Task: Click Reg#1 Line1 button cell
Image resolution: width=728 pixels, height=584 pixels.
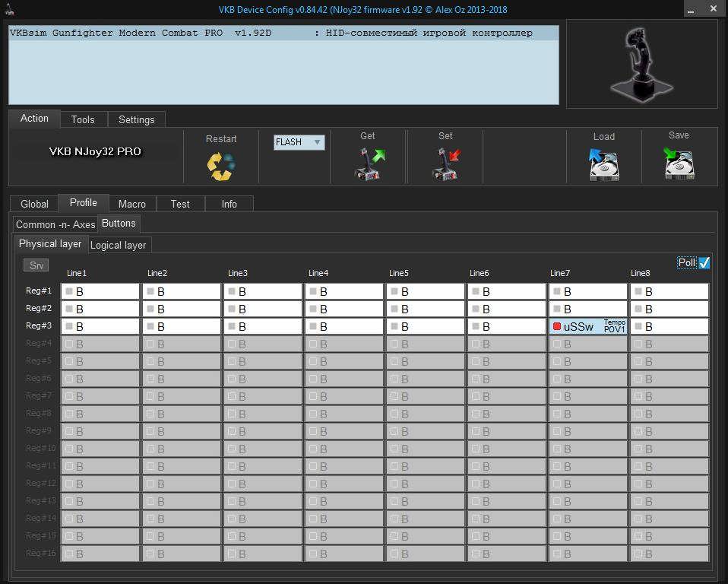Action: pyautogui.click(x=100, y=292)
